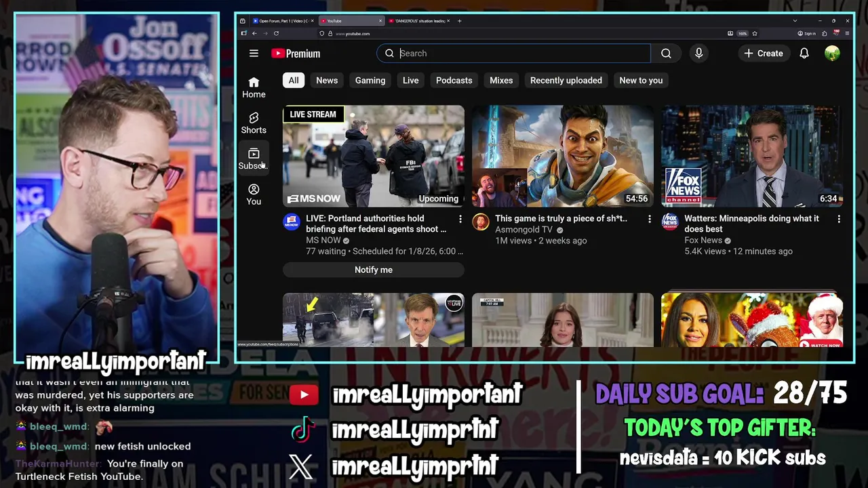Screen dimensions: 868x488
Task: Go to Home in sidebar
Action: click(254, 88)
